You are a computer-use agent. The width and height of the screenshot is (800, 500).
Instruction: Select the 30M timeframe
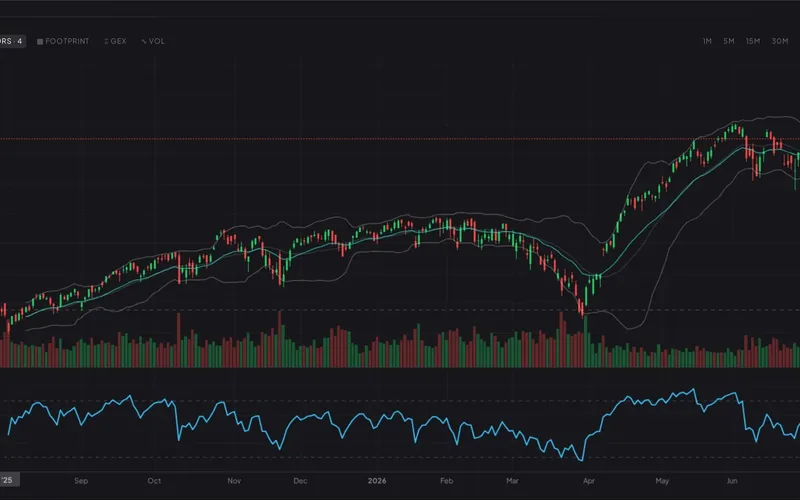point(780,41)
